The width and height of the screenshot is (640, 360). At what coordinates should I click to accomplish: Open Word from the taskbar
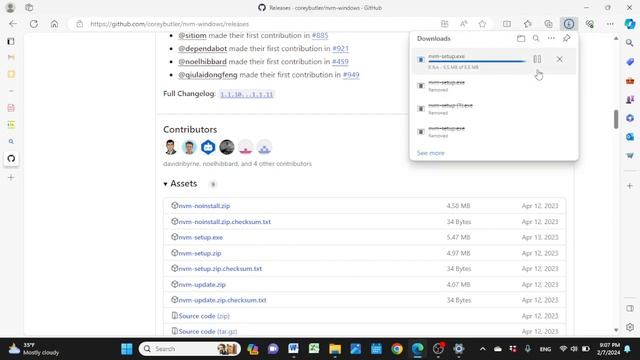point(293,349)
